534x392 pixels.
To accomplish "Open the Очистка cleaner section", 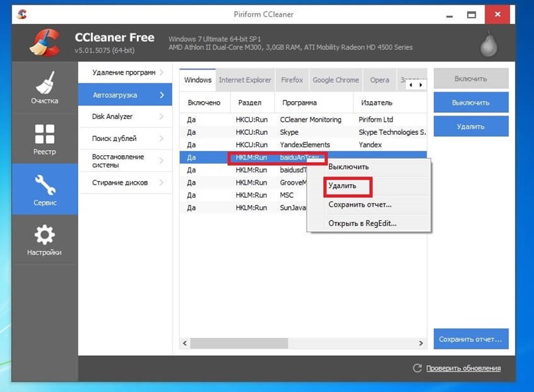I will click(44, 88).
